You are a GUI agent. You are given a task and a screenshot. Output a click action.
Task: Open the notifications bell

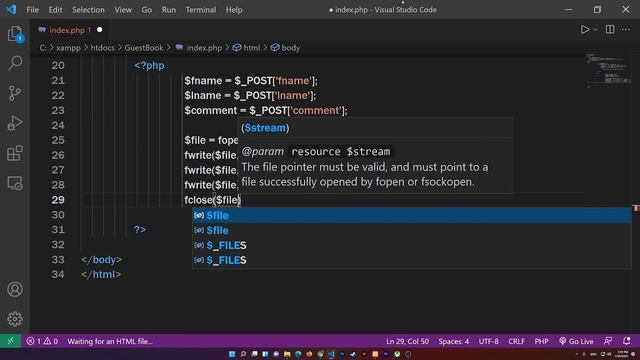(x=626, y=341)
